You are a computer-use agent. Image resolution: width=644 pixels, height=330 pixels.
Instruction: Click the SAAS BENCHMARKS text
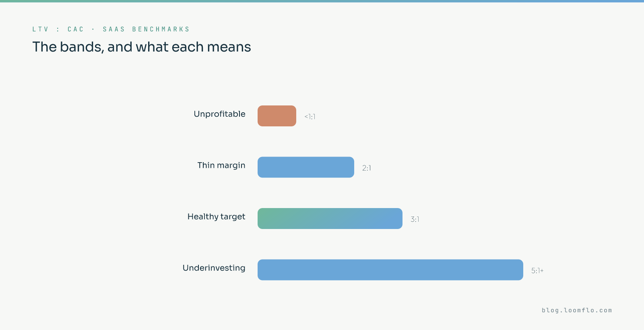(146, 29)
